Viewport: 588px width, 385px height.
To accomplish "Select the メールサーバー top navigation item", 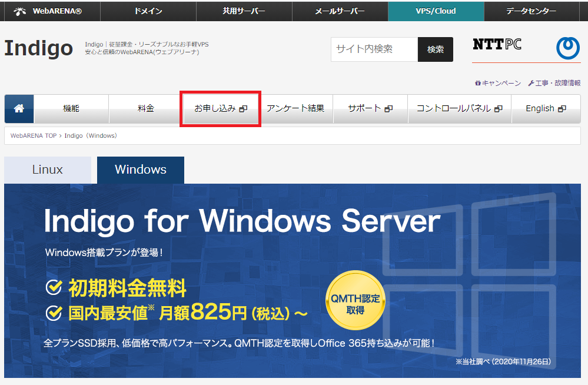I will point(340,11).
